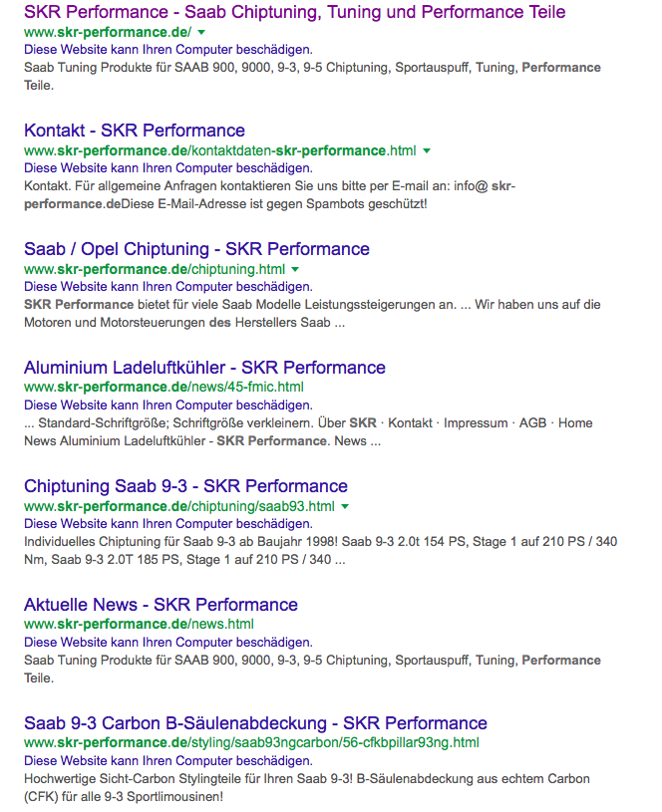
Task: Click the warning link under the saab93.html URL
Action: (x=168, y=524)
